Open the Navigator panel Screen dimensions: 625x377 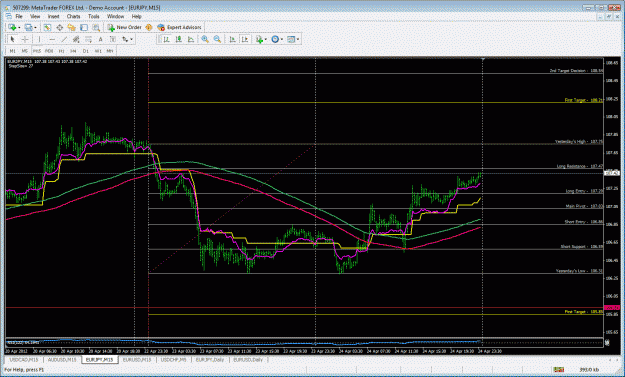[x=71, y=27]
